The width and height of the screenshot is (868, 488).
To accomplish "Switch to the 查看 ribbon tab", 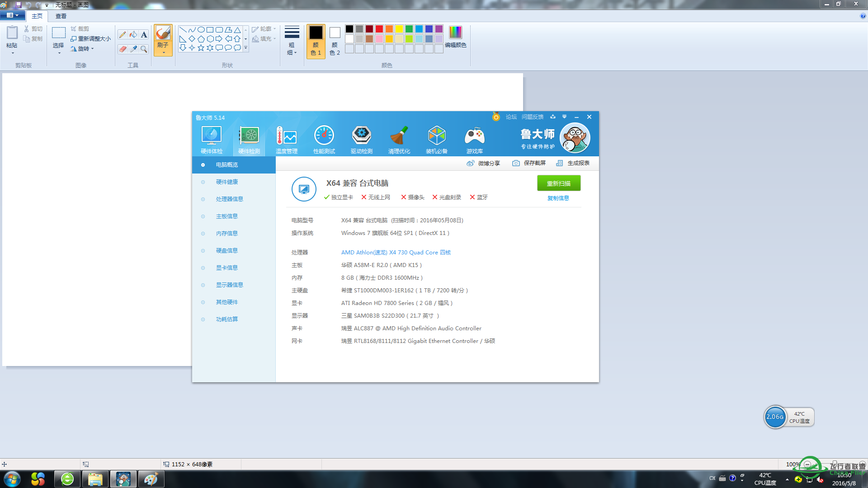I will point(61,16).
